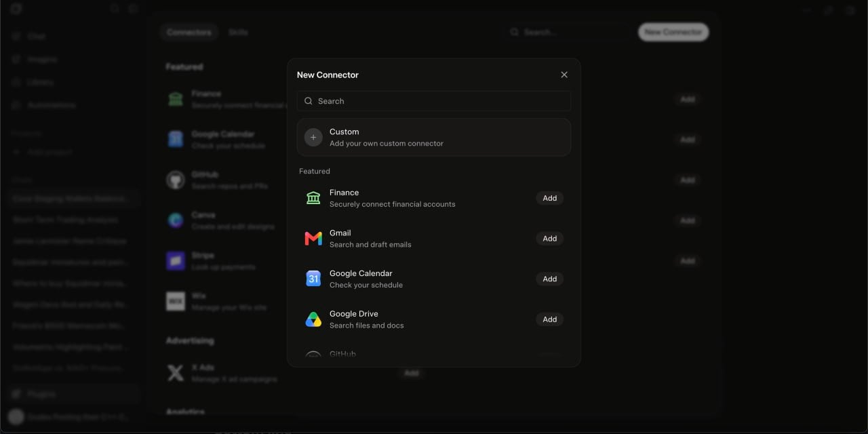868x434 pixels.
Task: Switch to the Connectors tab behind the dialog
Action: click(x=189, y=32)
